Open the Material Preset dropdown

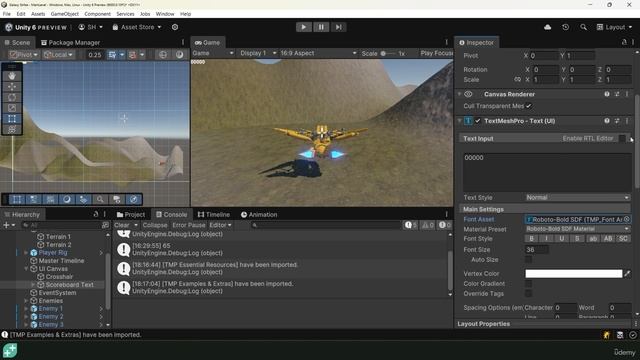coord(578,229)
